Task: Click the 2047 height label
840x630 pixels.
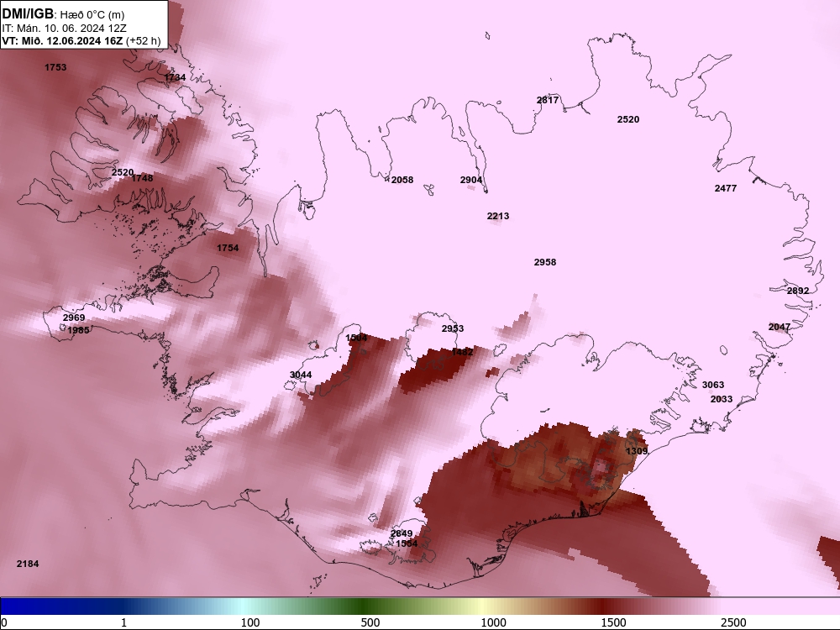Action: pos(780,327)
